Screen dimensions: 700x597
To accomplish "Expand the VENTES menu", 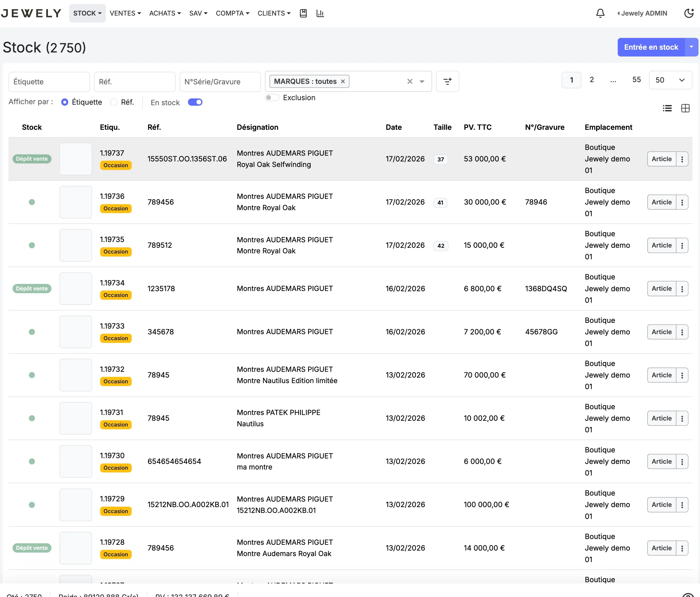I will tap(125, 13).
